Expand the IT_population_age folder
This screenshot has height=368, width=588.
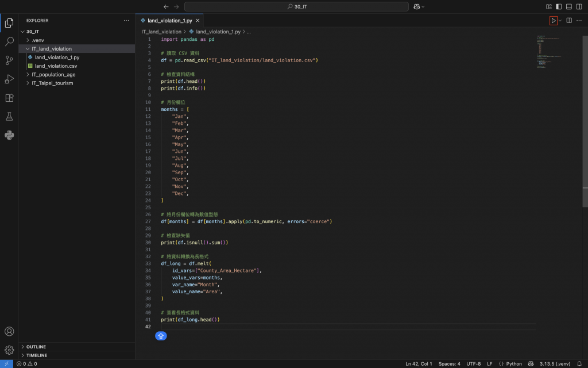tap(53, 75)
